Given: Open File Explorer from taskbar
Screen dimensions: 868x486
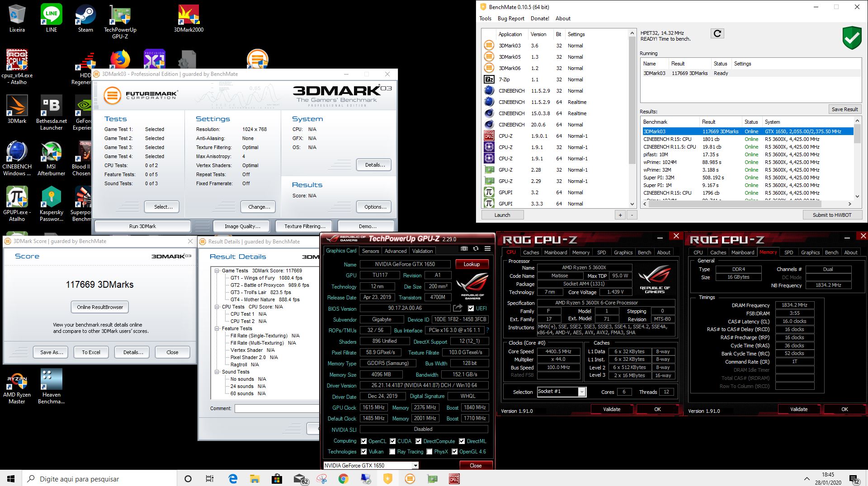Looking at the screenshot, I should pyautogui.click(x=255, y=479).
